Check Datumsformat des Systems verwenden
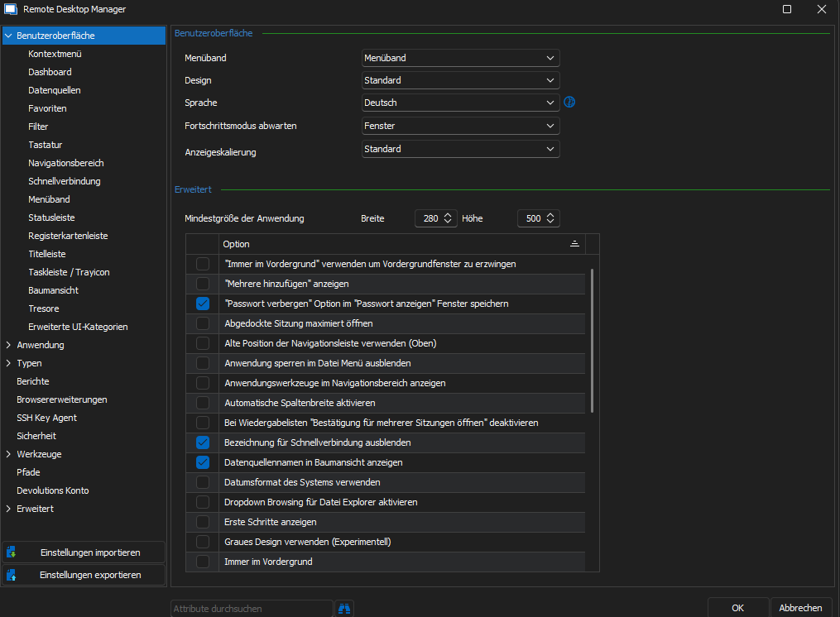The height and width of the screenshot is (617, 840). coord(203,482)
